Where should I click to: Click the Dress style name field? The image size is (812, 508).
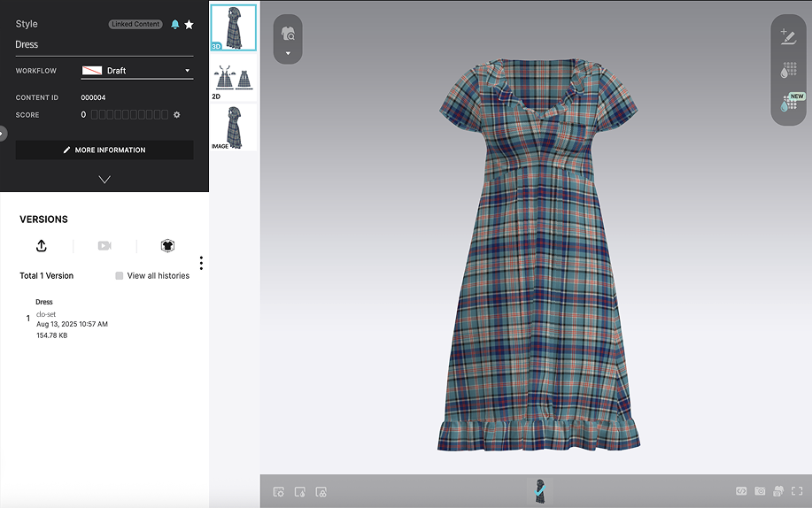(x=104, y=45)
